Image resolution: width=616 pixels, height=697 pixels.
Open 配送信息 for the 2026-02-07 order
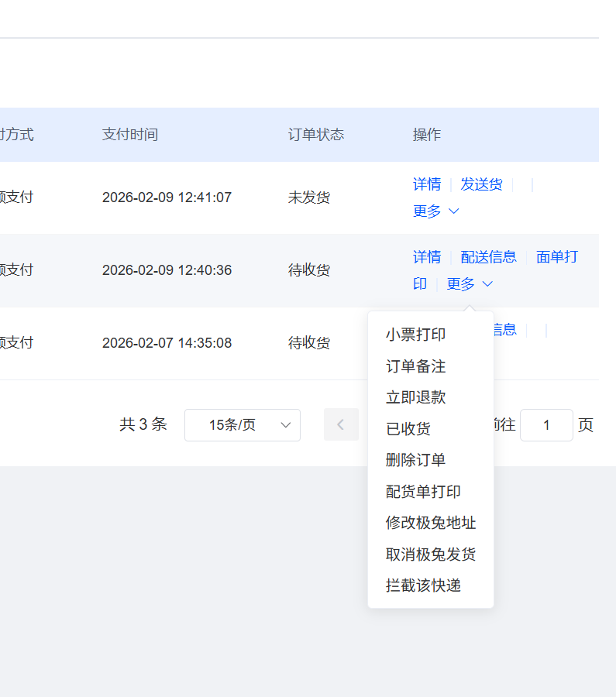[505, 330]
